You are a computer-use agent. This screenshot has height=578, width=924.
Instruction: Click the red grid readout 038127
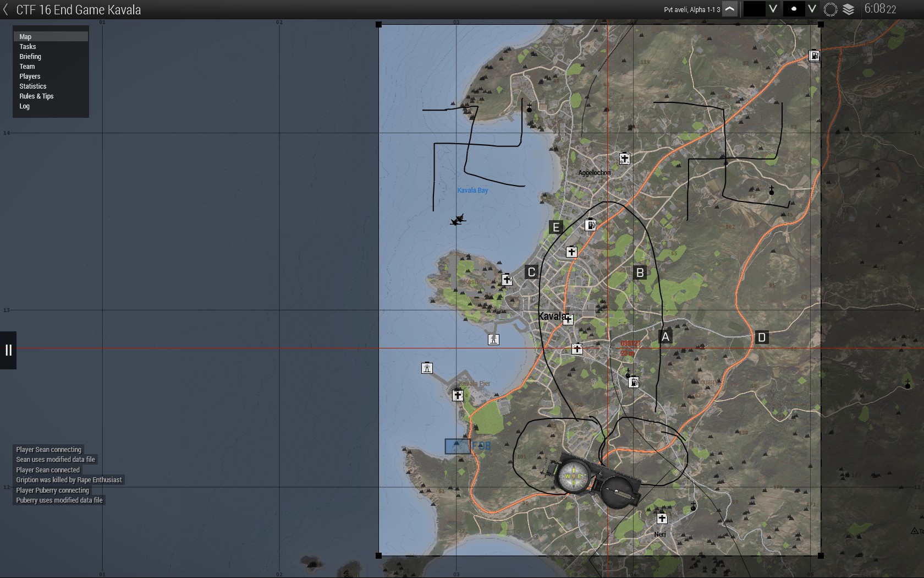pyautogui.click(x=631, y=343)
